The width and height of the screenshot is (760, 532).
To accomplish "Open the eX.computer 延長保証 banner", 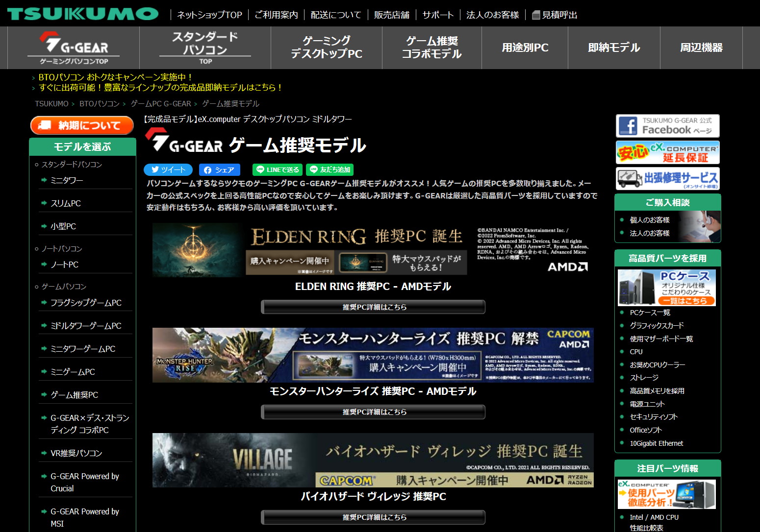I will [667, 152].
